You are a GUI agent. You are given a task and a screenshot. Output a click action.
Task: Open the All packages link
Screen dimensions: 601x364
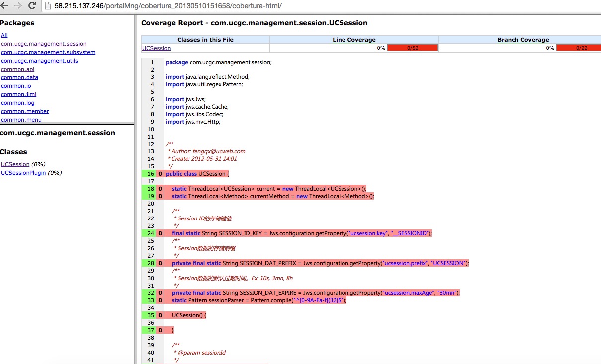[x=4, y=35]
